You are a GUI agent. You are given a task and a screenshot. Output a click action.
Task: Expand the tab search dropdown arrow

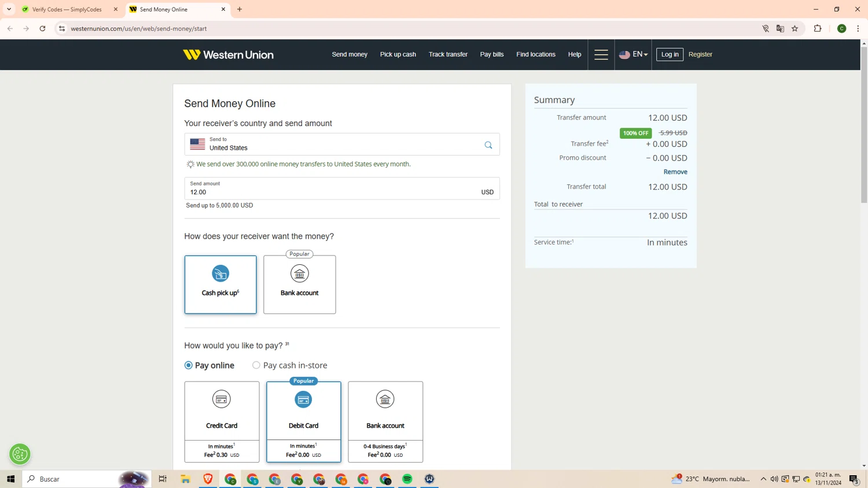[x=9, y=9]
